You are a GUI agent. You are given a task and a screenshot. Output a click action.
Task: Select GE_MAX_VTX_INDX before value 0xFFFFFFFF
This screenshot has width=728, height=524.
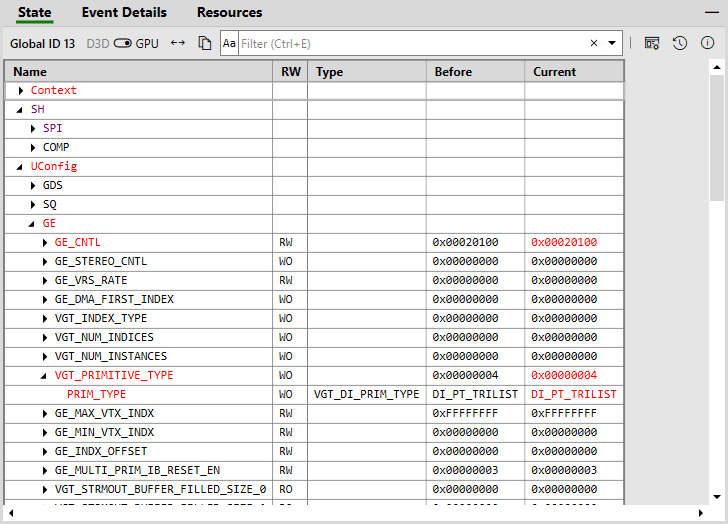(x=465, y=414)
